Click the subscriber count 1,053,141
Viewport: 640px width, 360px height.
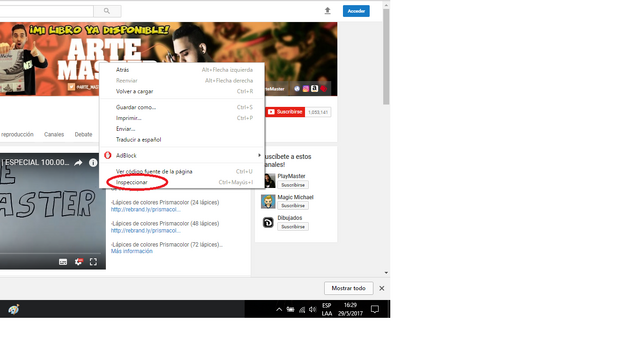click(x=318, y=112)
